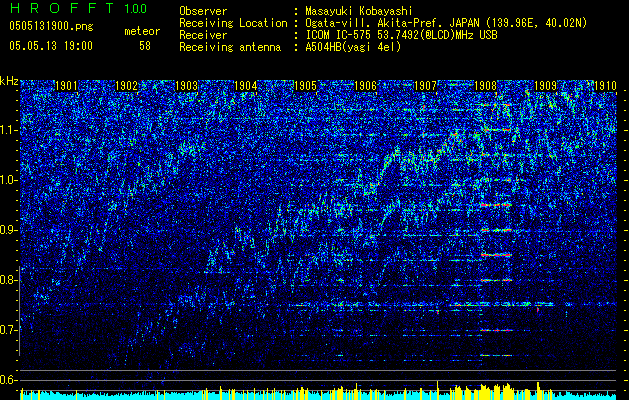
Task: Click the Observer label
Action: point(203,11)
